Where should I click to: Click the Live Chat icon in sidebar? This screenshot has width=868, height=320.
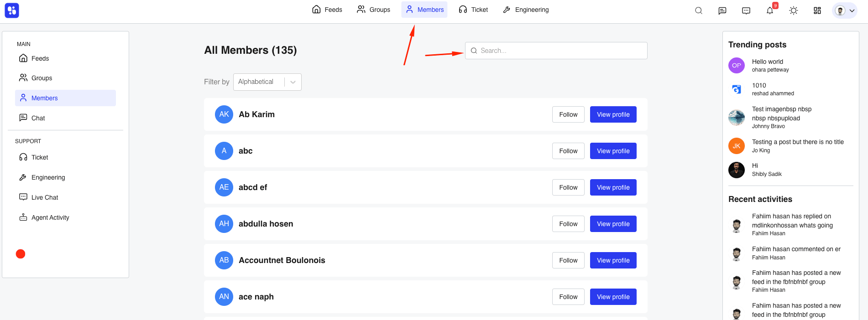coord(23,197)
